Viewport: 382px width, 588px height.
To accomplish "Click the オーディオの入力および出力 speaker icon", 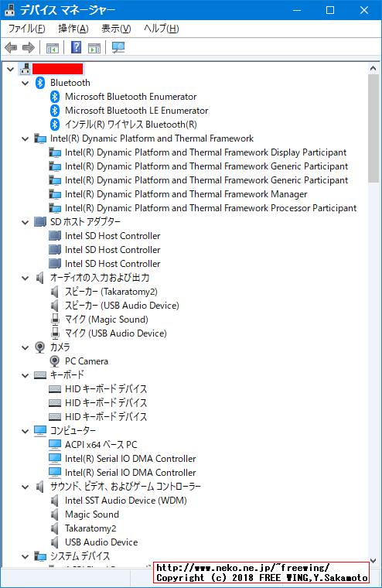I will [40, 278].
